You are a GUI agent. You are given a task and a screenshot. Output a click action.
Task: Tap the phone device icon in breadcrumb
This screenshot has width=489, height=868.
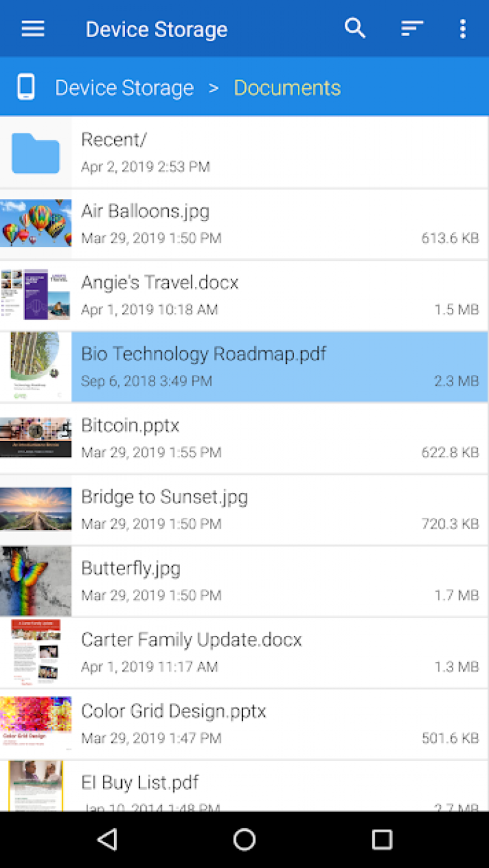coord(26,87)
